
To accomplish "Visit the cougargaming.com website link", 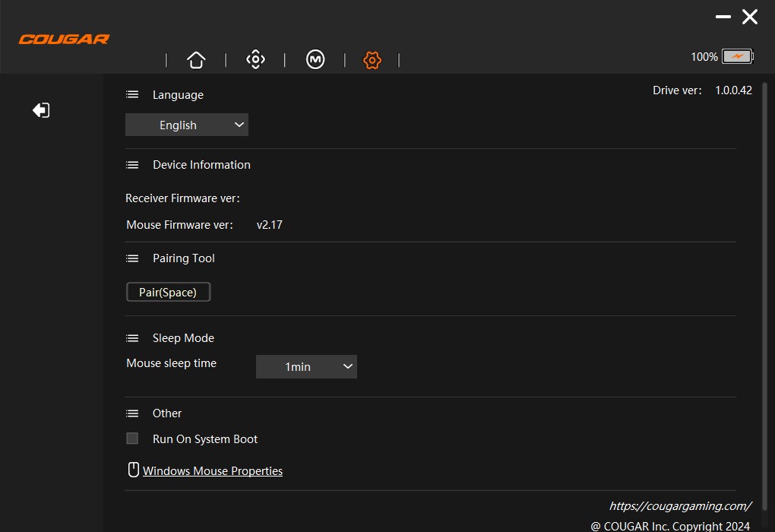I will [679, 505].
